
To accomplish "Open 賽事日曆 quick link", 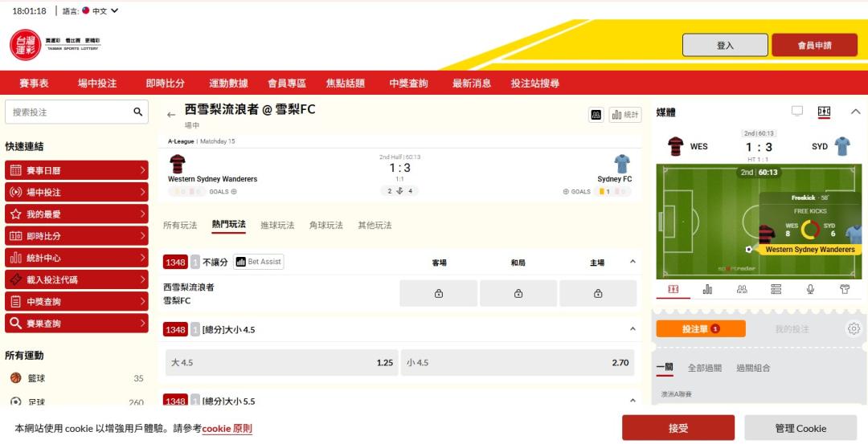I will (76, 170).
